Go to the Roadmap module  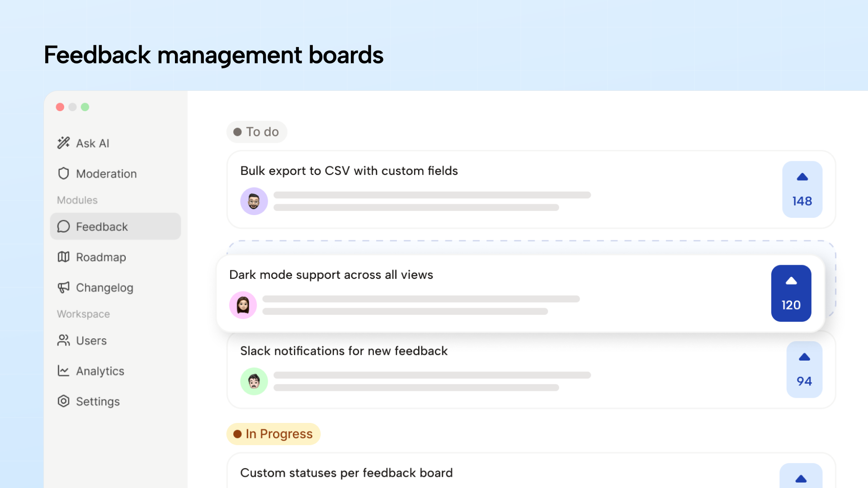pos(101,258)
